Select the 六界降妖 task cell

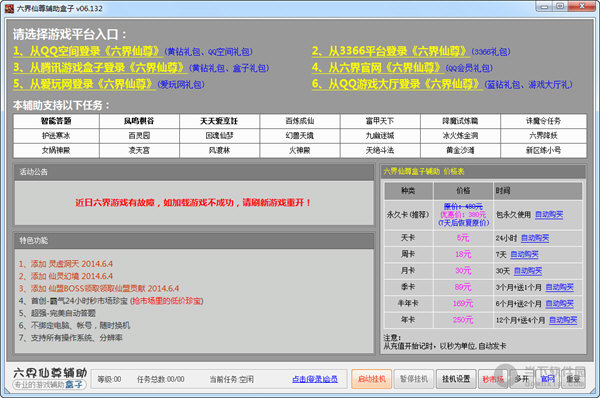coord(543,135)
